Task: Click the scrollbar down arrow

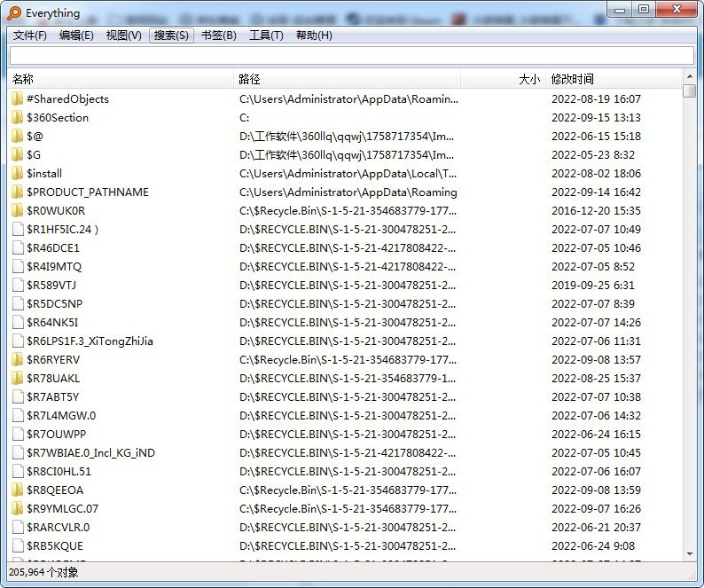Action: [689, 554]
